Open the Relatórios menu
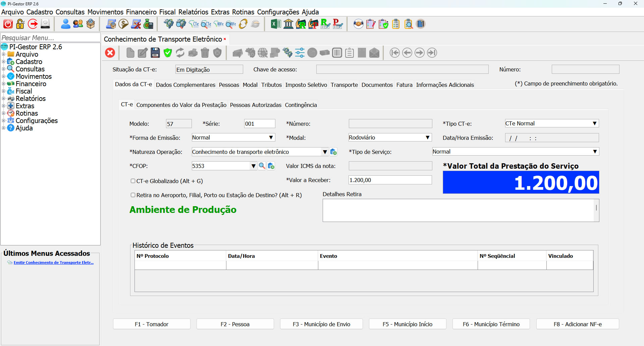Screen dimensions: 644x346 coord(193,12)
